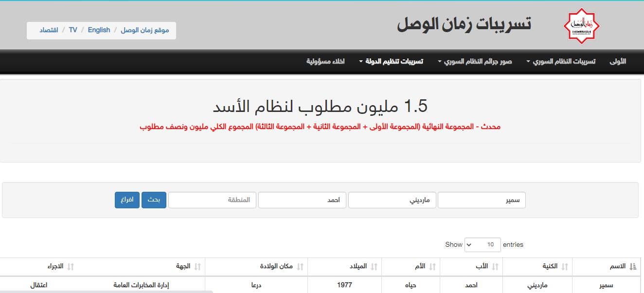Focus surname field containing مارديني

pyautogui.click(x=392, y=200)
